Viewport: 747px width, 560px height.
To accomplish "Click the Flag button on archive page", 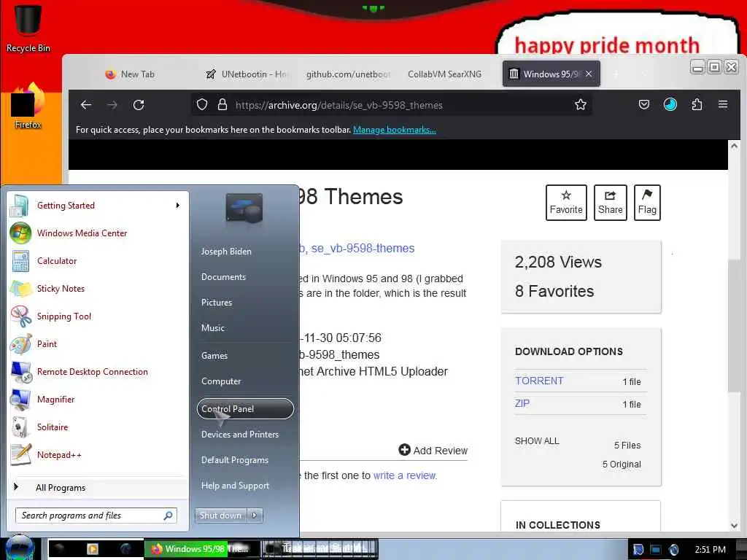I will [647, 203].
